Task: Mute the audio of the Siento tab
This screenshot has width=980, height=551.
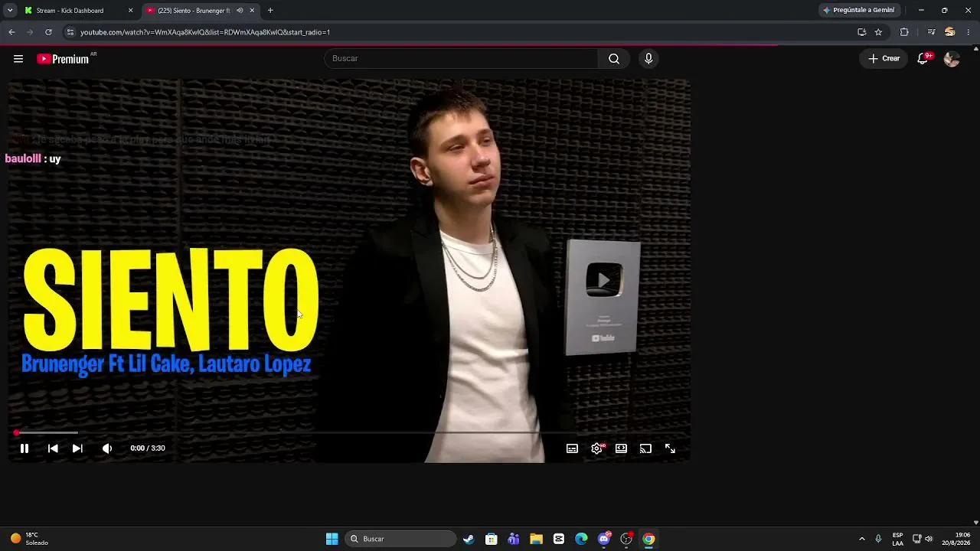Action: click(x=240, y=11)
